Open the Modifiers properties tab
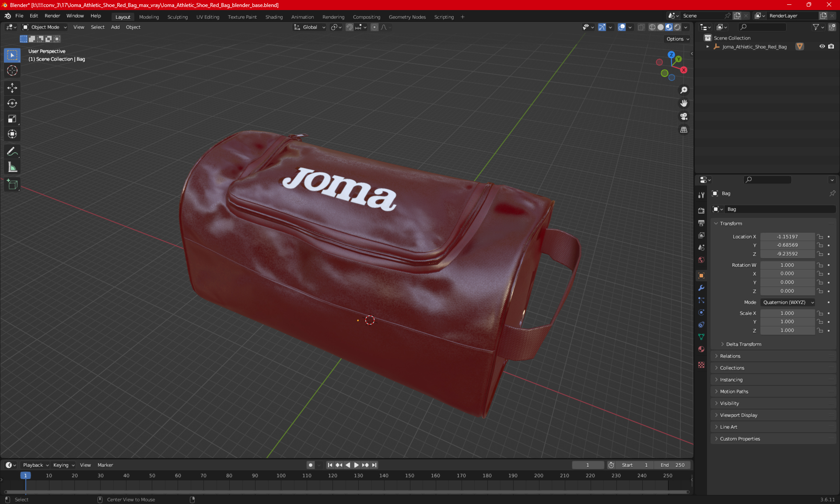The image size is (840, 504). [x=701, y=288]
